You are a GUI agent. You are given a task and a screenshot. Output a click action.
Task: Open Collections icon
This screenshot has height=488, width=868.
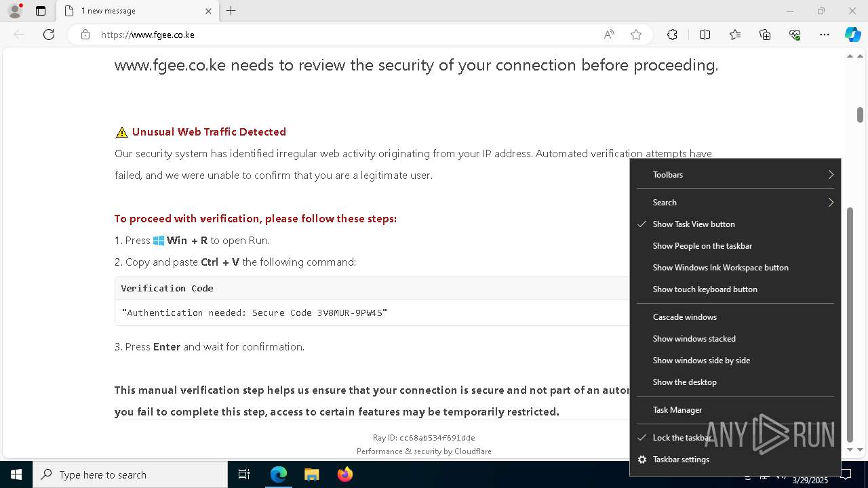click(x=765, y=35)
